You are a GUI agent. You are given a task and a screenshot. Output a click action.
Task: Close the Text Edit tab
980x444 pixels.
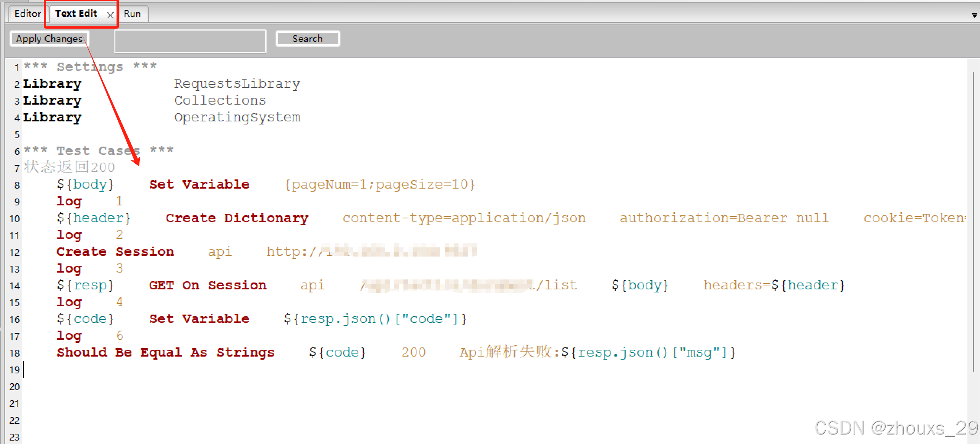(x=110, y=15)
